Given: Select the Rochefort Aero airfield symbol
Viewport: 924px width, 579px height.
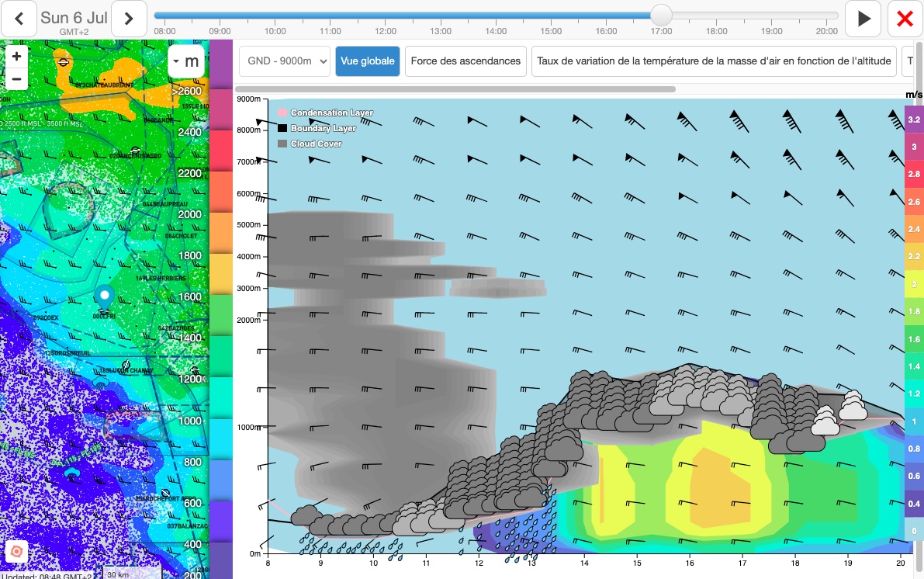Looking at the screenshot, I should coord(164,493).
